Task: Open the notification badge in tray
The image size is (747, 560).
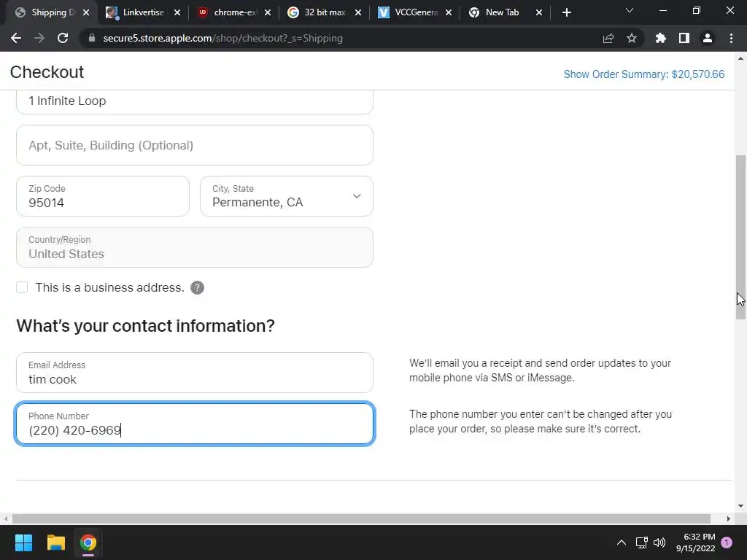Action: click(727, 542)
